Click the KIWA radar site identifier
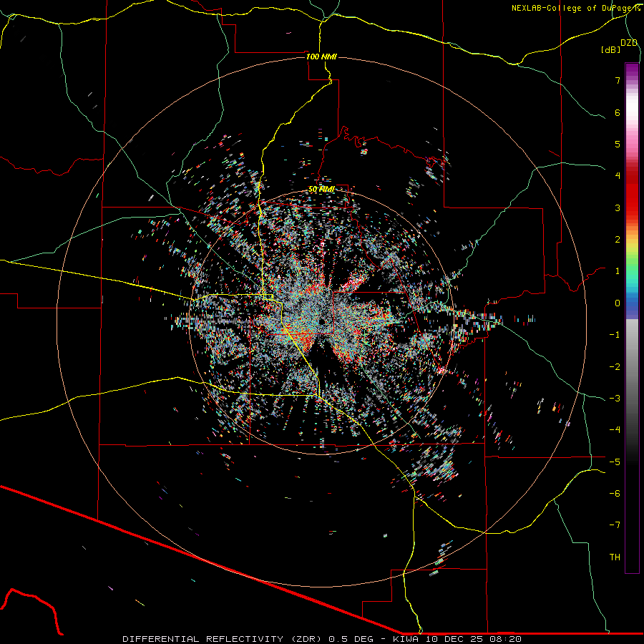644x644 pixels. point(406,639)
